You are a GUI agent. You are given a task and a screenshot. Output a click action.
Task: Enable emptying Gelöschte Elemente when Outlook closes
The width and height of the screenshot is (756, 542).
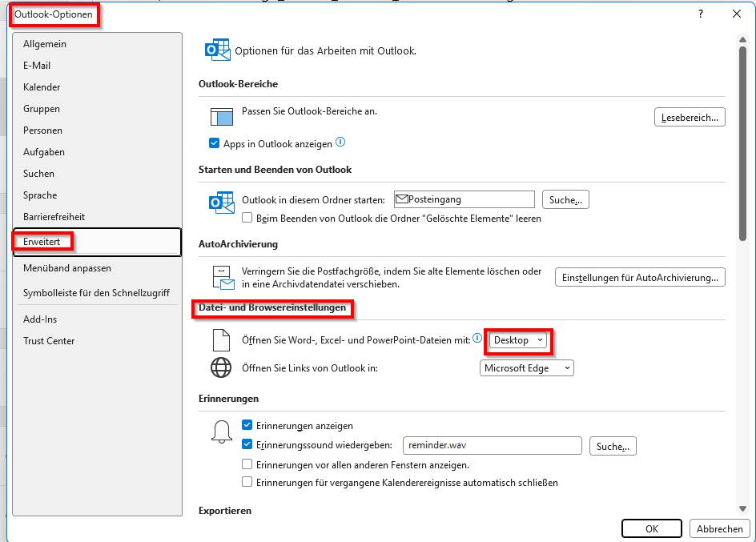coord(247,218)
